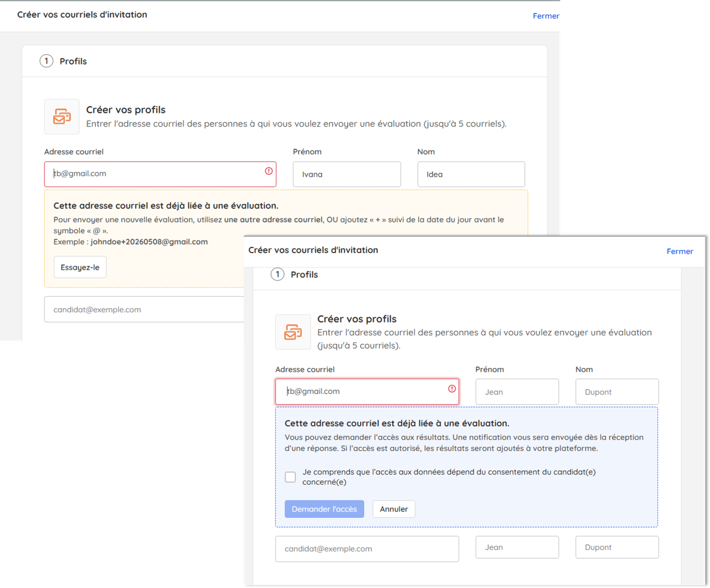Viewport: 710px width, 588px height.
Task: Focus the tb@gmail.com email field in the front window
Action: [x=367, y=391]
